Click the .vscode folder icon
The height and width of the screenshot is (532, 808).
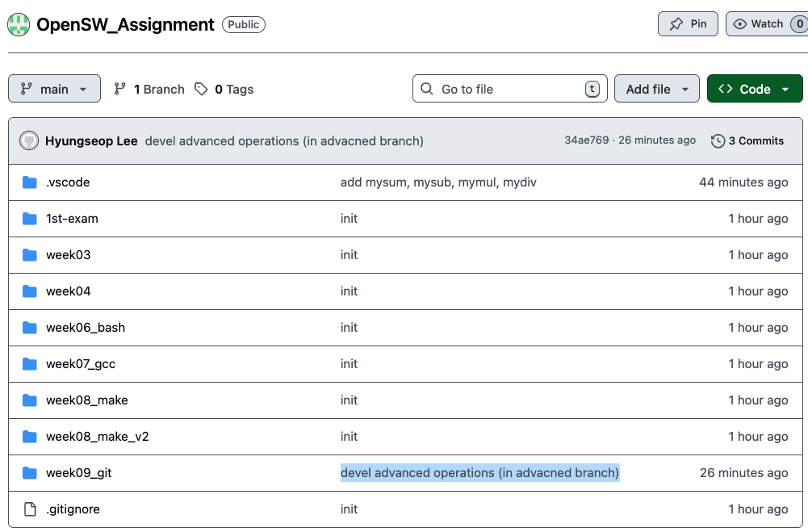[x=30, y=182]
